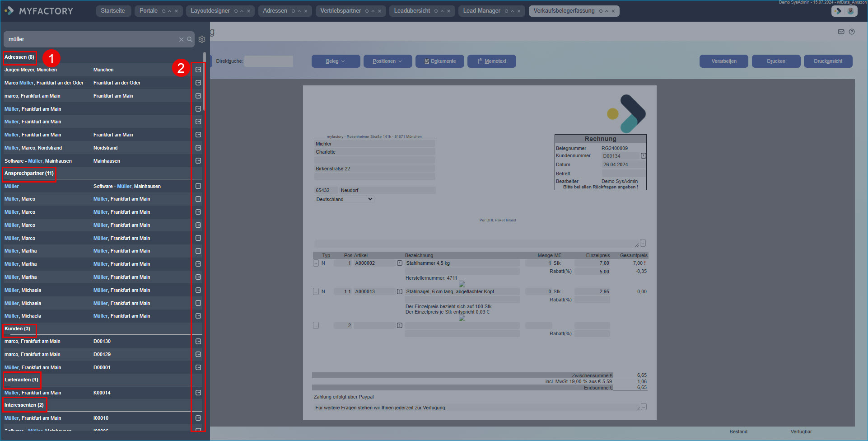The width and height of the screenshot is (868, 441).
Task: Open options icon for customer D00130 row
Action: (x=198, y=341)
